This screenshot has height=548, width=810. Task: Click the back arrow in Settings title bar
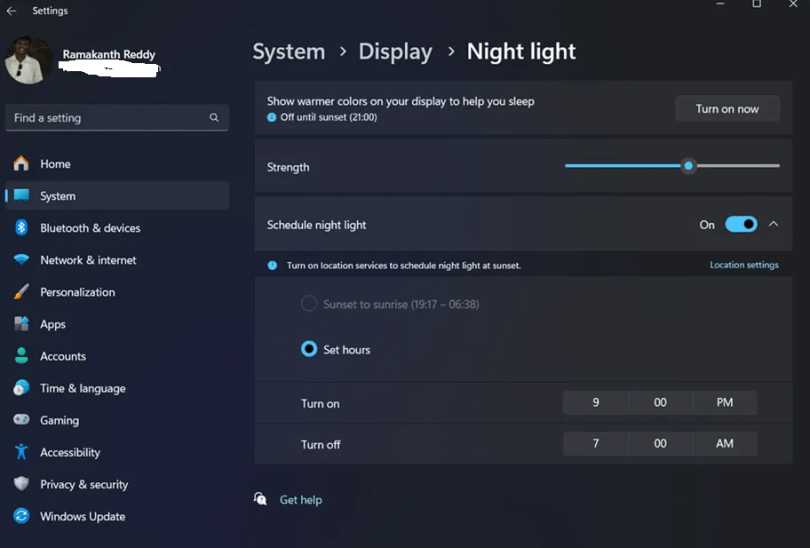pos(11,10)
